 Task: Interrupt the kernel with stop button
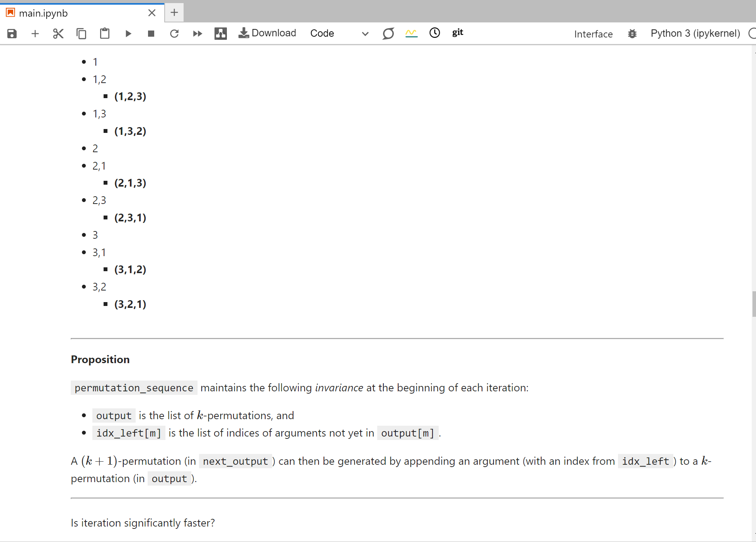pyautogui.click(x=151, y=34)
